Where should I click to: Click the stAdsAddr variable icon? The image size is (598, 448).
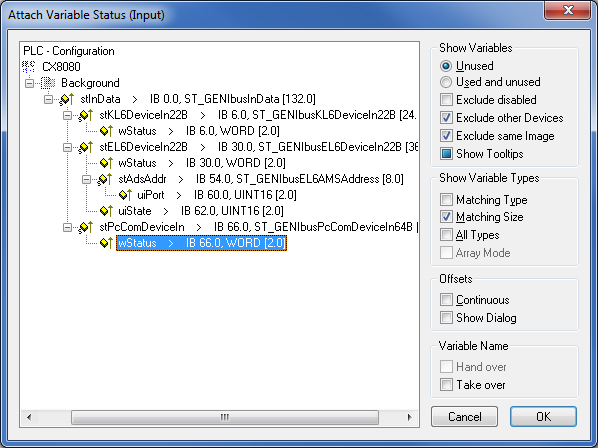[105, 179]
